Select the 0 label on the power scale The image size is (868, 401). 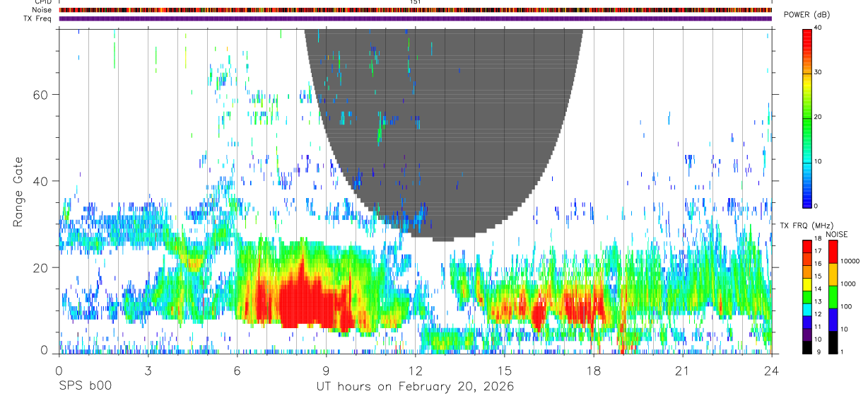point(816,206)
